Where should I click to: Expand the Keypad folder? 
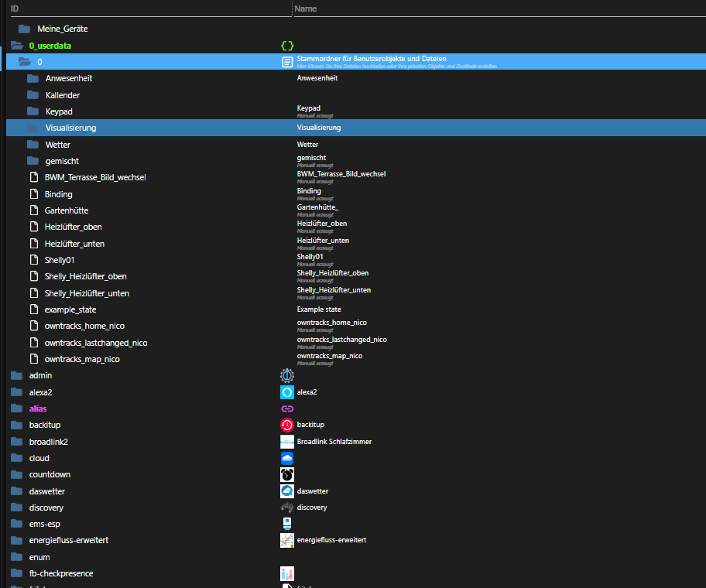[33, 111]
